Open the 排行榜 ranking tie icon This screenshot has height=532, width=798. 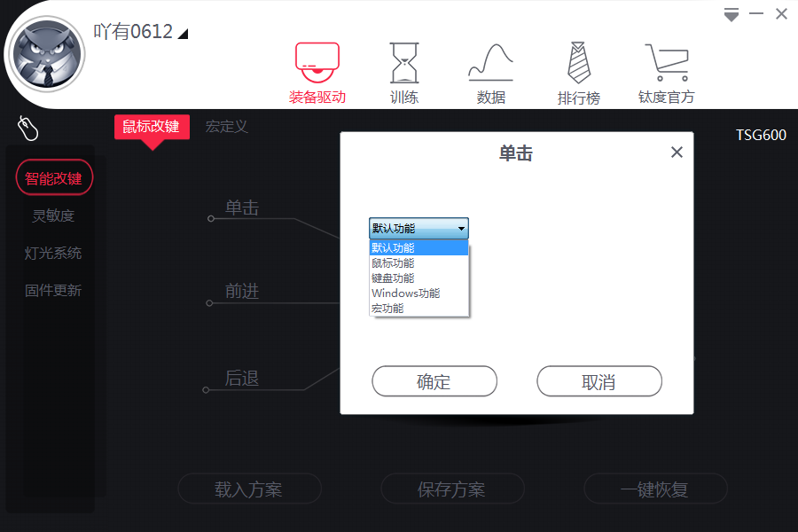(578, 73)
